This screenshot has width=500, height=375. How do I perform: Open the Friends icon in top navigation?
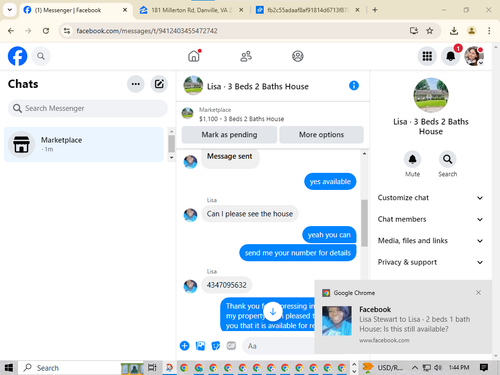[x=246, y=56]
